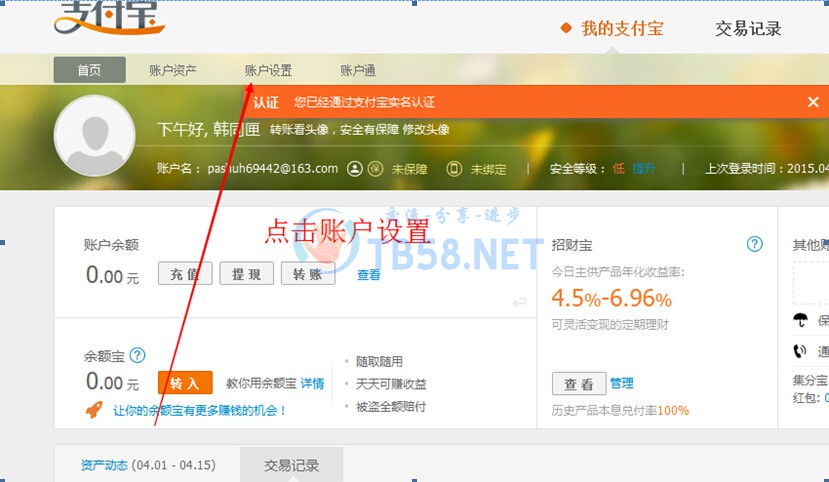
Task: Open the 账户资产 tab
Action: [172, 70]
